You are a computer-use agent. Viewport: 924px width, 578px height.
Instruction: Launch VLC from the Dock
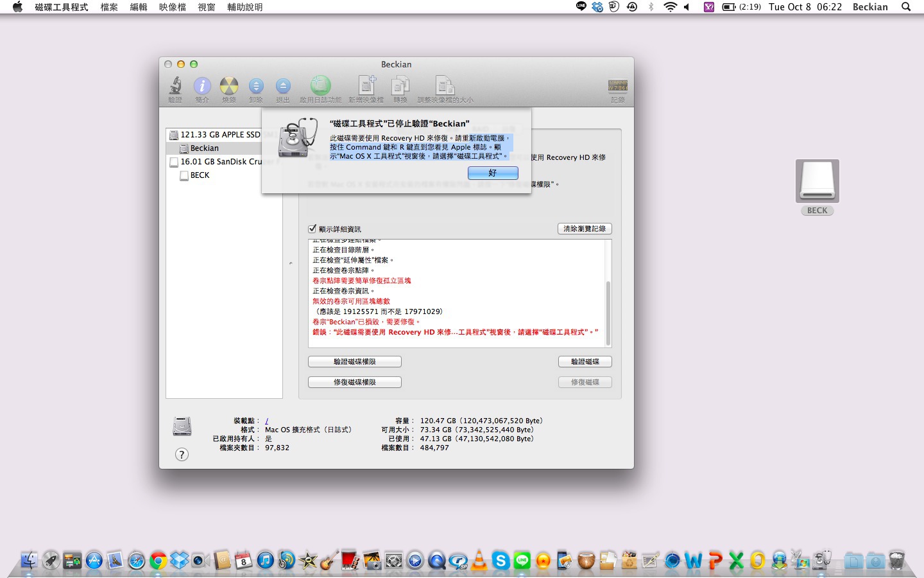coord(479,560)
